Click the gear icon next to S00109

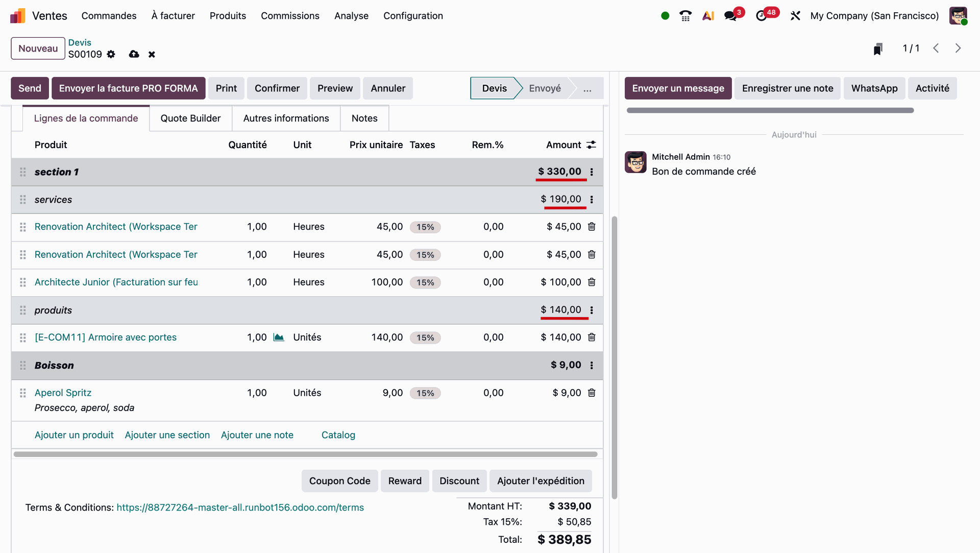point(111,54)
